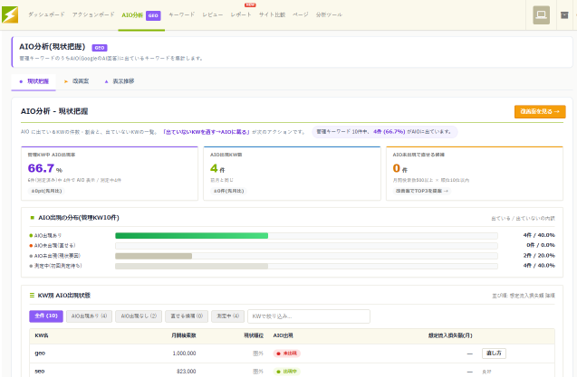577x377 pixels.
Task: Click the red NEW badge above レポート
Action: [250, 5]
